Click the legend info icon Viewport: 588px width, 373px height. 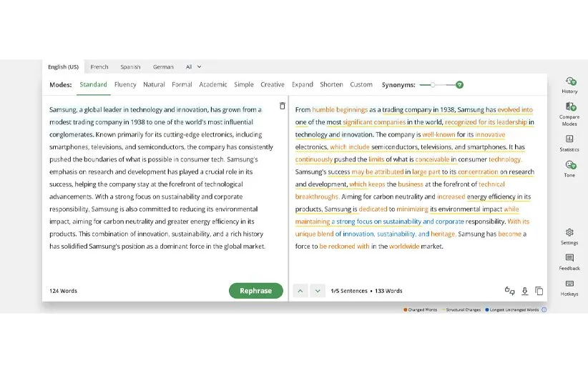click(544, 310)
